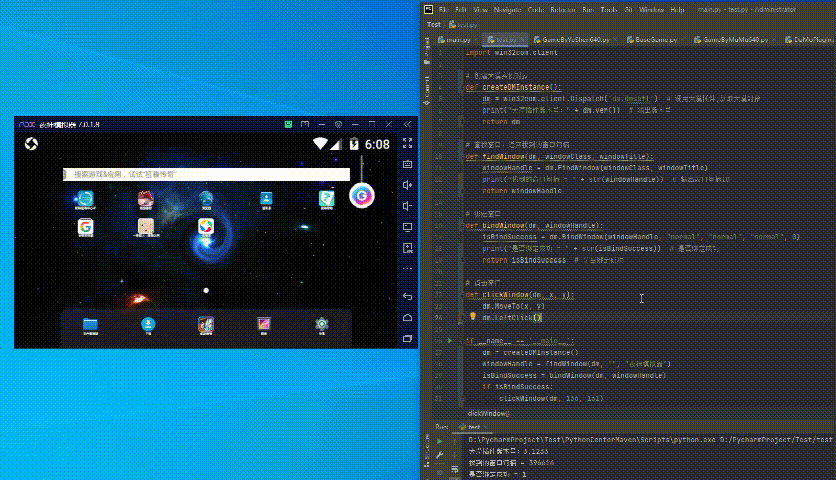Open the teal shield app icon
836x480 pixels.
326,200
